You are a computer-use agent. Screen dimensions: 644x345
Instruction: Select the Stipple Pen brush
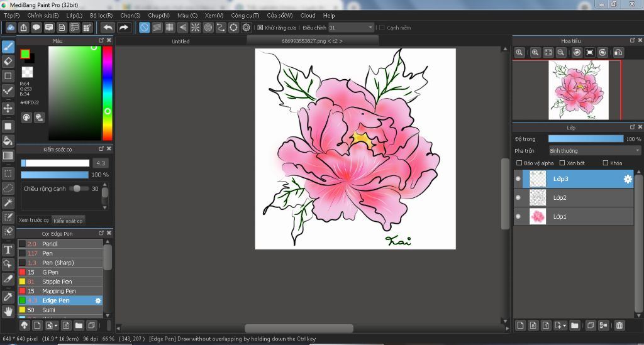[60, 282]
